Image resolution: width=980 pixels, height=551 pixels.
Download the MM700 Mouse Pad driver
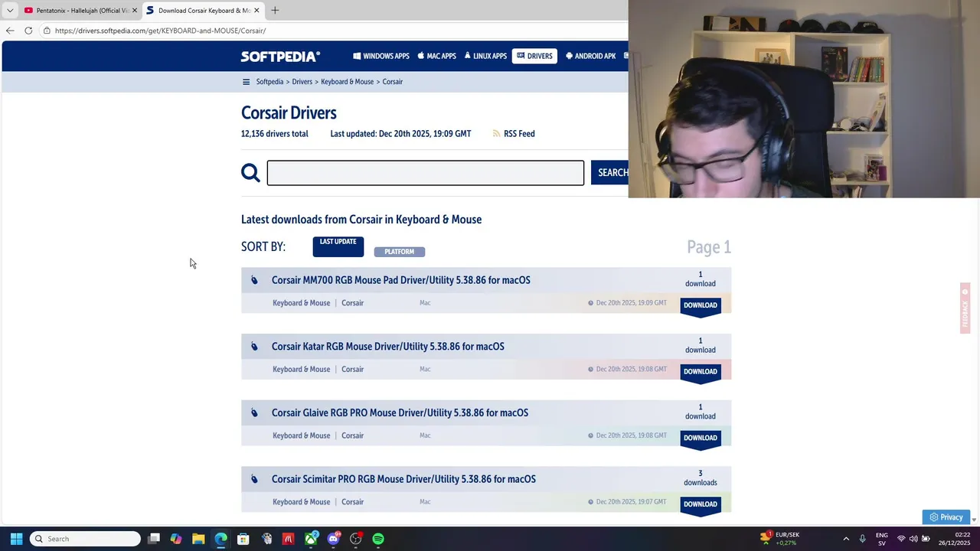(x=701, y=306)
